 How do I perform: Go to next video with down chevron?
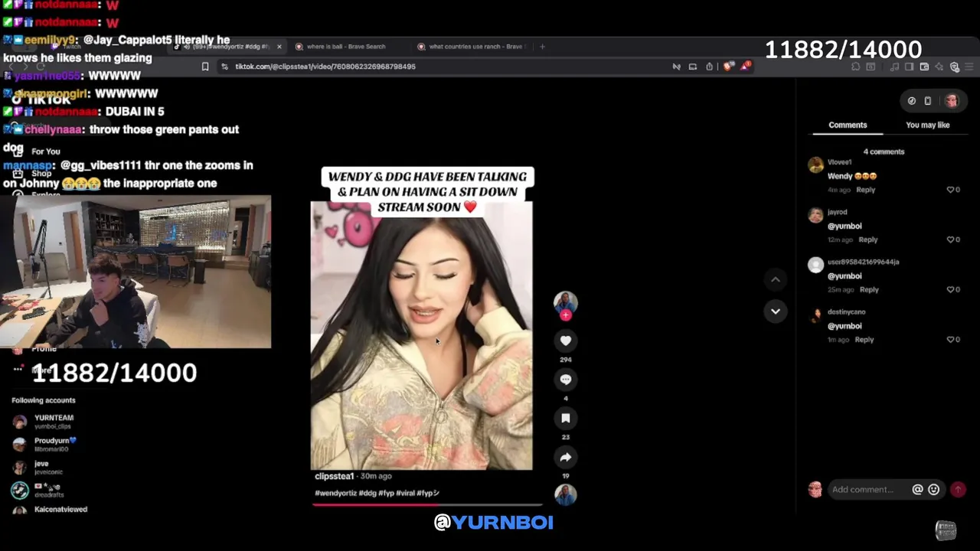776,311
